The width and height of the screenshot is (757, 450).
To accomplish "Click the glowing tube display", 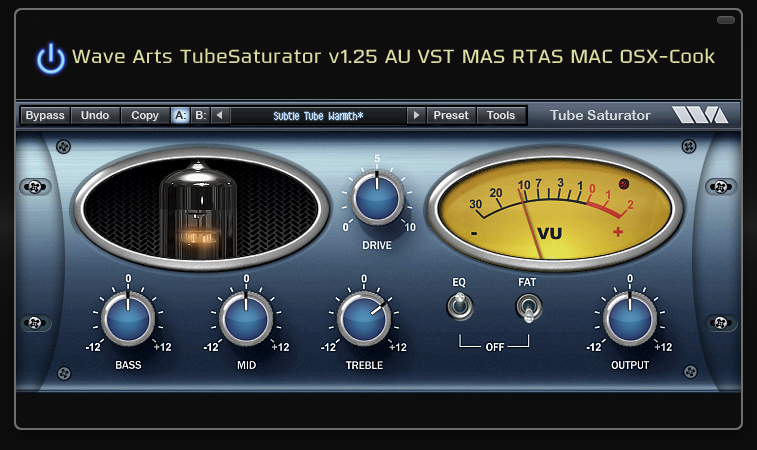I will click(x=200, y=209).
